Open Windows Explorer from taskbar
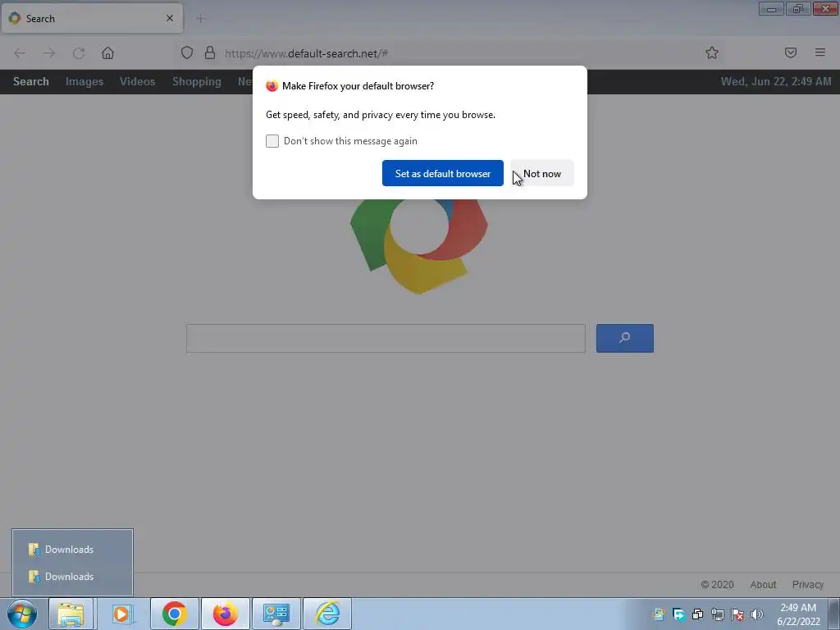 71,614
